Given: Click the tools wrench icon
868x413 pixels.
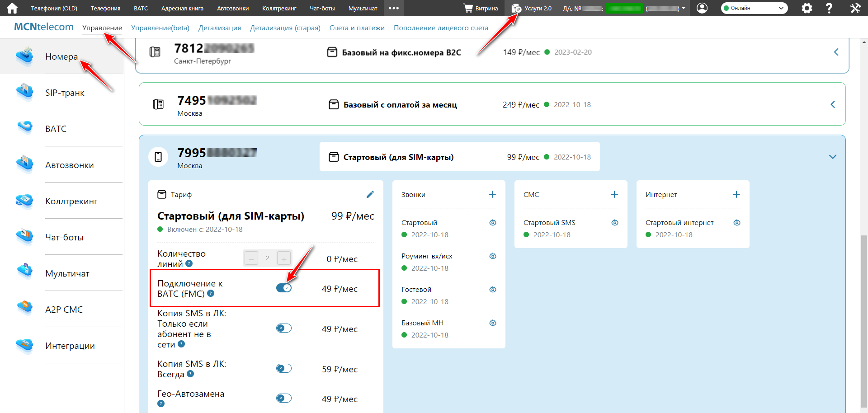Looking at the screenshot, I should [855, 8].
